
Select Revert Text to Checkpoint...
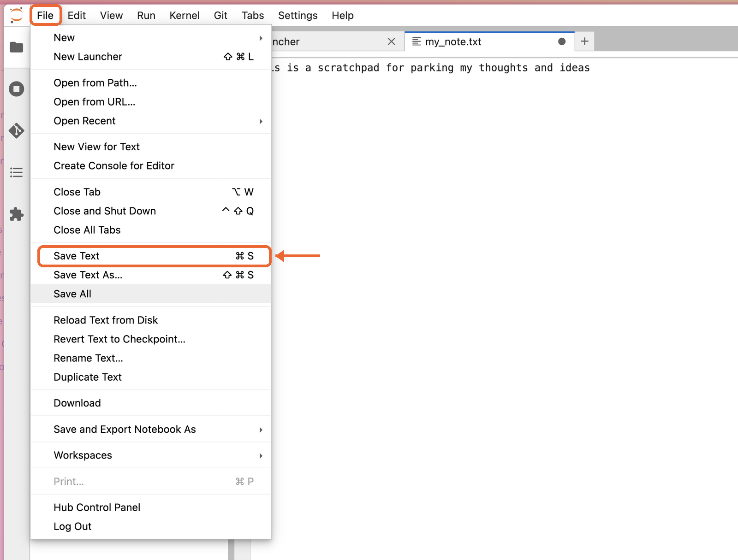[x=151, y=339]
